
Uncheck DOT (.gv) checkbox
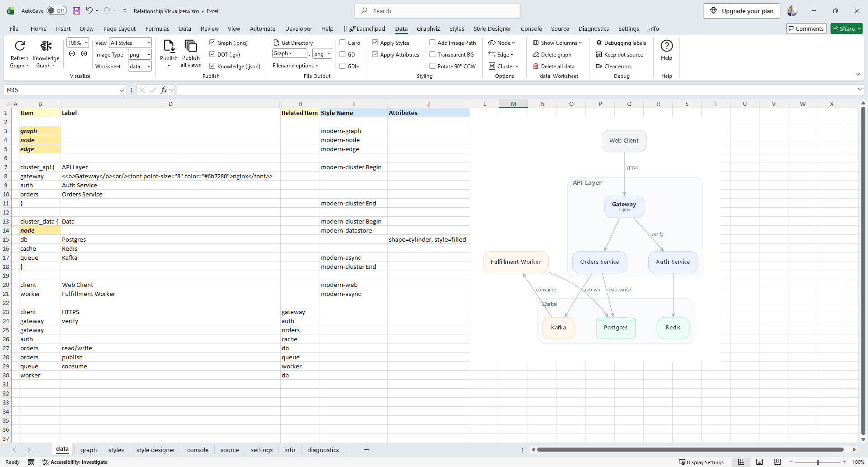coord(212,54)
